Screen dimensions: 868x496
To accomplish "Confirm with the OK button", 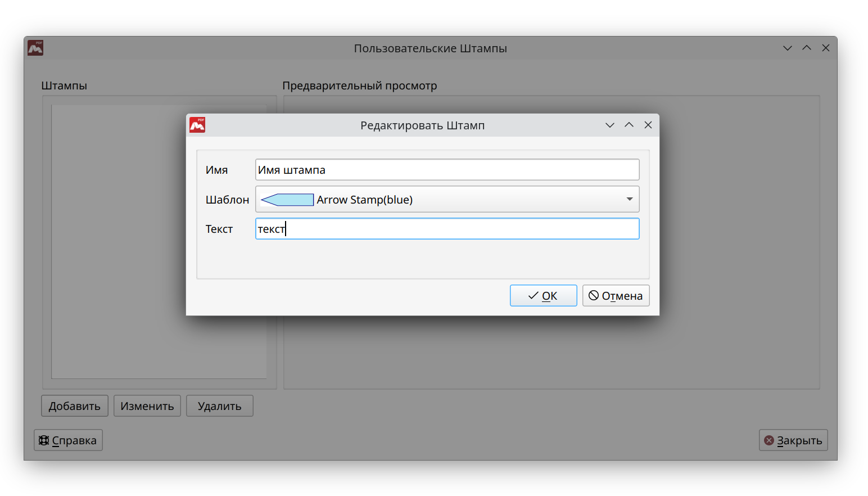I will (543, 296).
